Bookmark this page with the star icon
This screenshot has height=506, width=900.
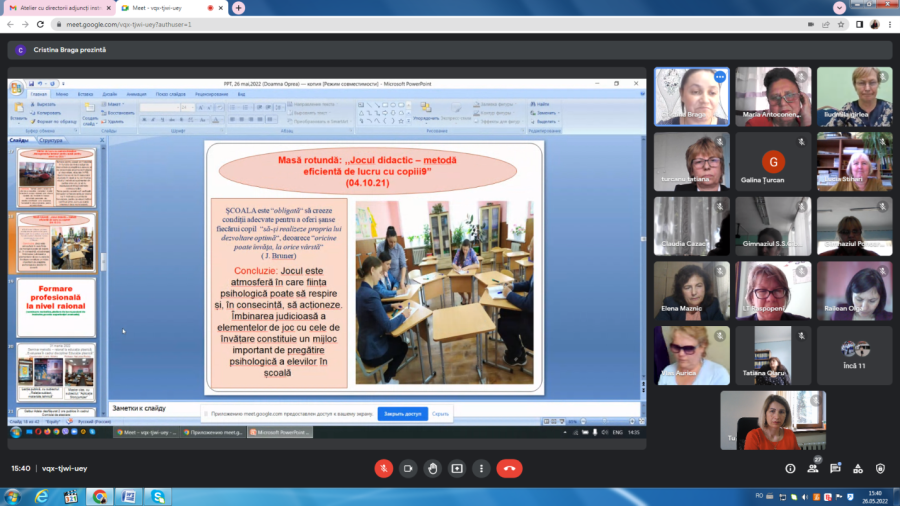[x=841, y=25]
